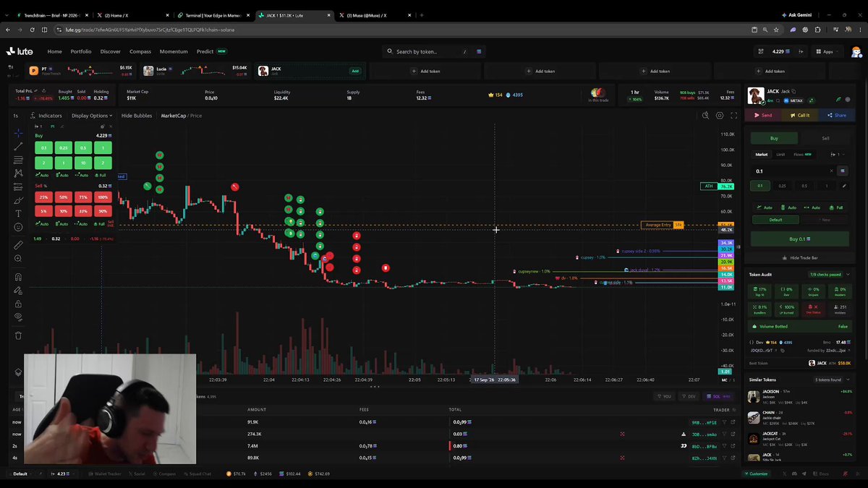The height and width of the screenshot is (488, 868).
Task: Open Indicators panel
Action: point(46,116)
